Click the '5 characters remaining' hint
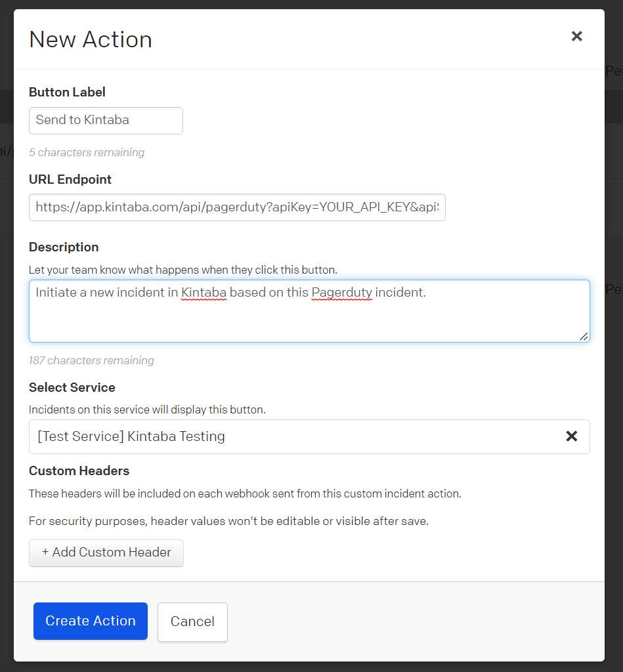This screenshot has width=623, height=672. pos(87,152)
